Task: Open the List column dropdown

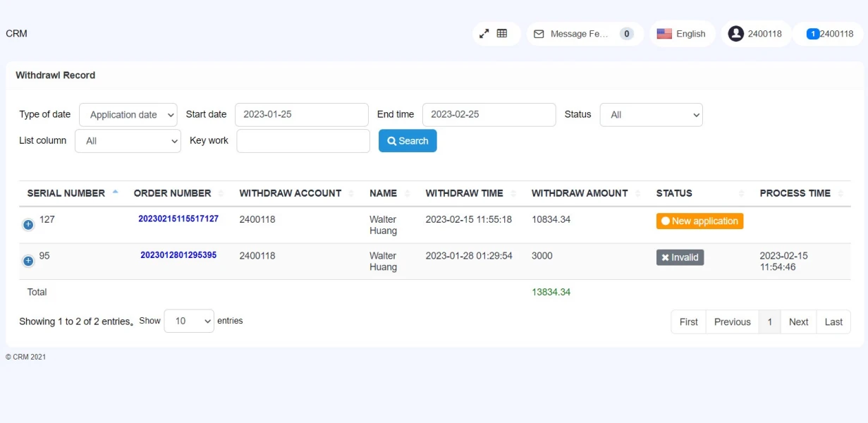Action: point(128,141)
